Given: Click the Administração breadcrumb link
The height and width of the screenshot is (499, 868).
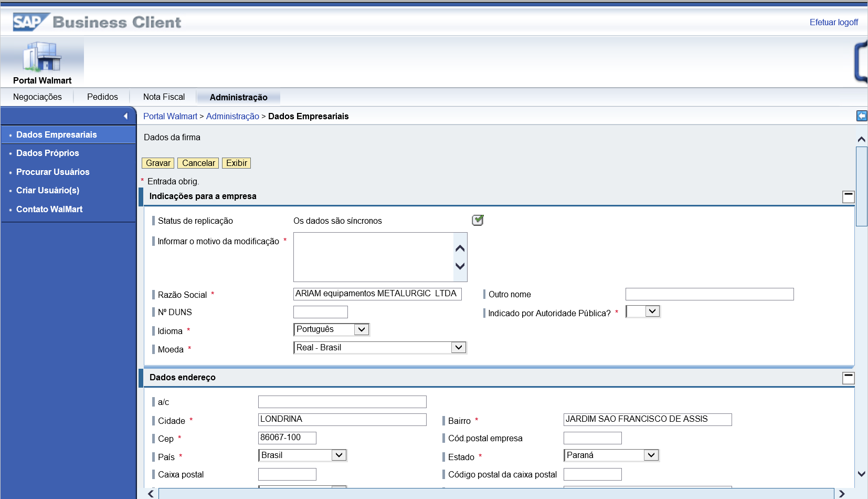Looking at the screenshot, I should click(x=232, y=116).
